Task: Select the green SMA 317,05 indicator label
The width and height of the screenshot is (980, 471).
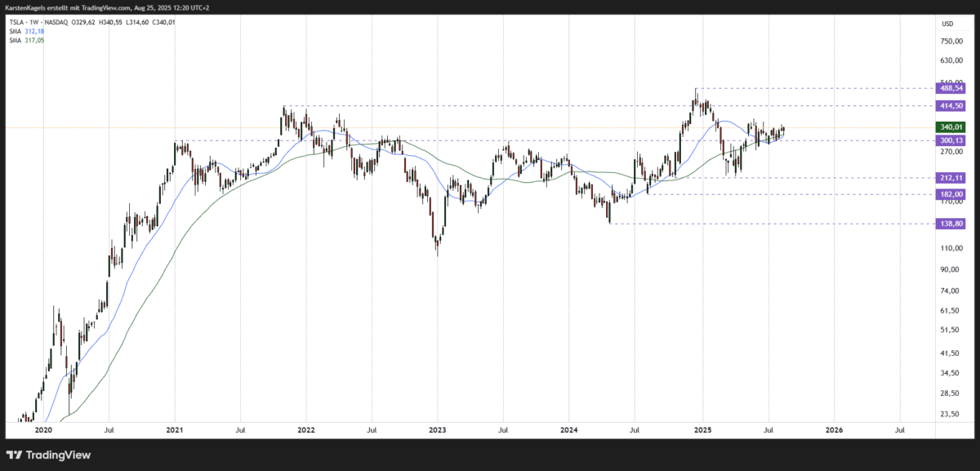Action: 26,38
